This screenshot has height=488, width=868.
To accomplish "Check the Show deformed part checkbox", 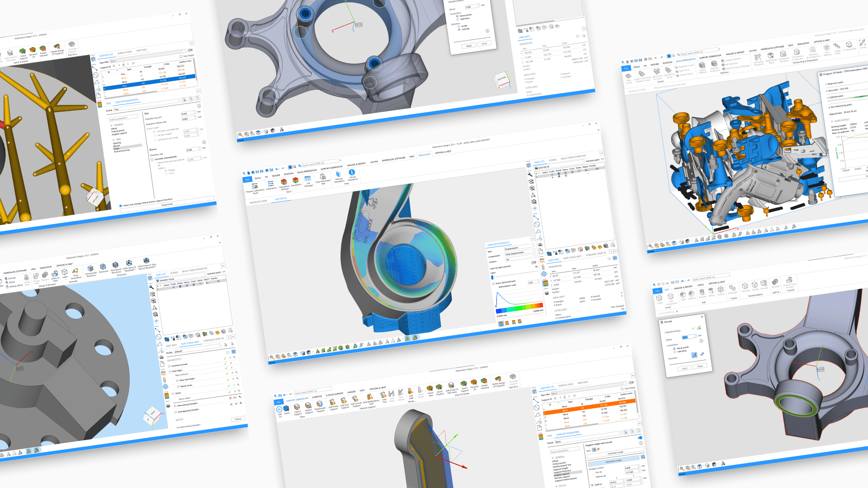I will click(x=493, y=284).
